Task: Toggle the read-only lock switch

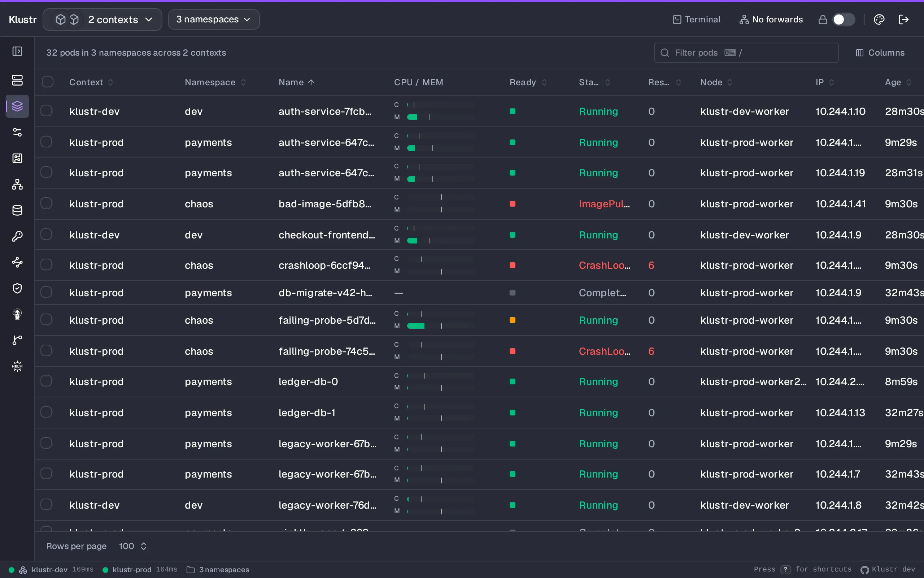Action: (844, 20)
